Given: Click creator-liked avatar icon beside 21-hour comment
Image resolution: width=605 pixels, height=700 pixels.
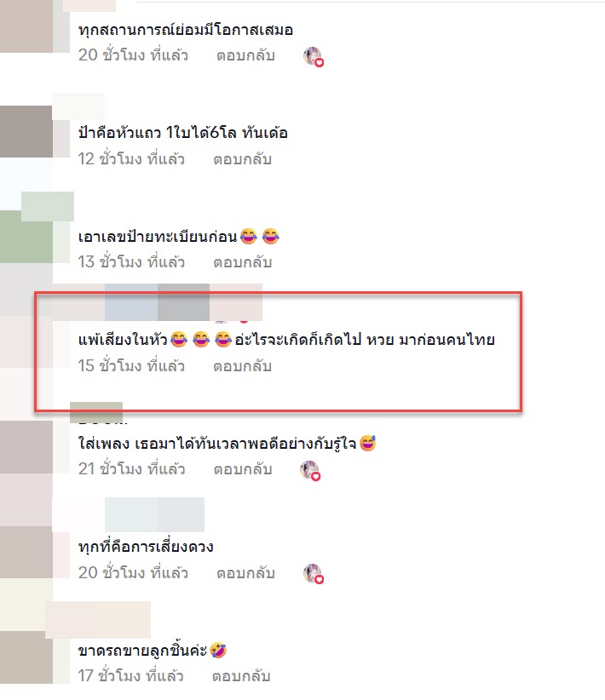Looking at the screenshot, I should pyautogui.click(x=310, y=471).
